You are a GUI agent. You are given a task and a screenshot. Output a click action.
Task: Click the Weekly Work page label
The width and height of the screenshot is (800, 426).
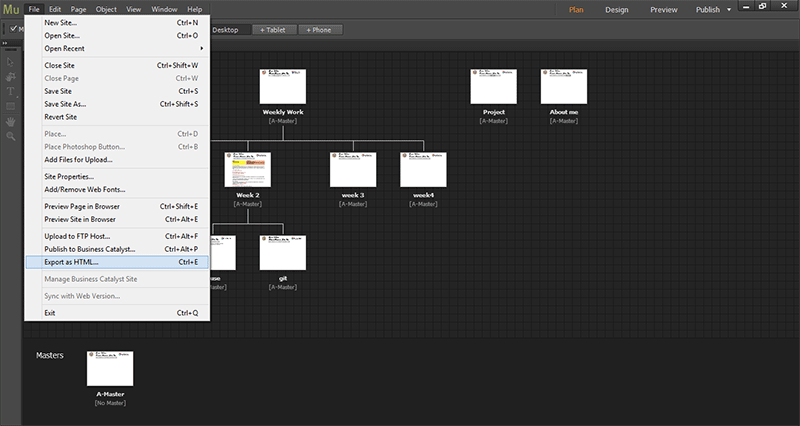click(x=283, y=112)
